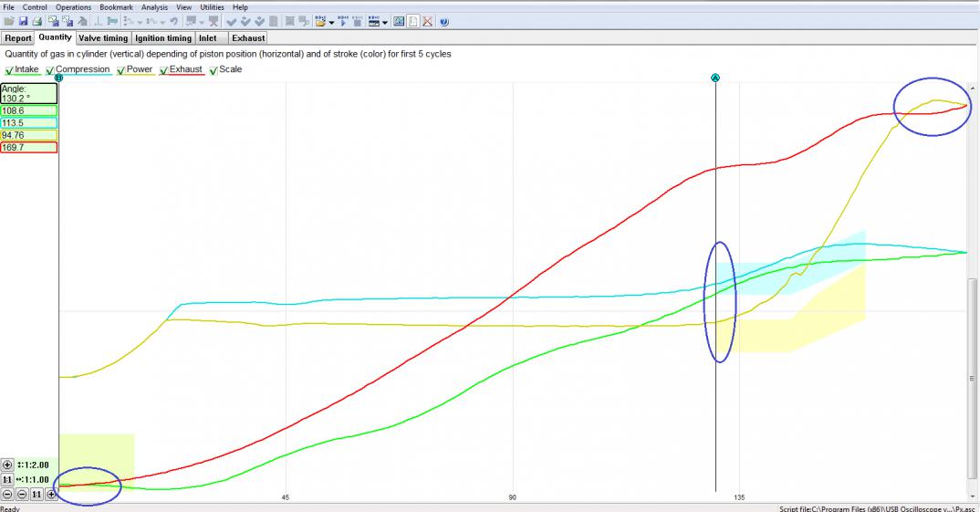Click the vertical zoom-in plus button
Screen dimensions: 980x512
tap(8, 465)
